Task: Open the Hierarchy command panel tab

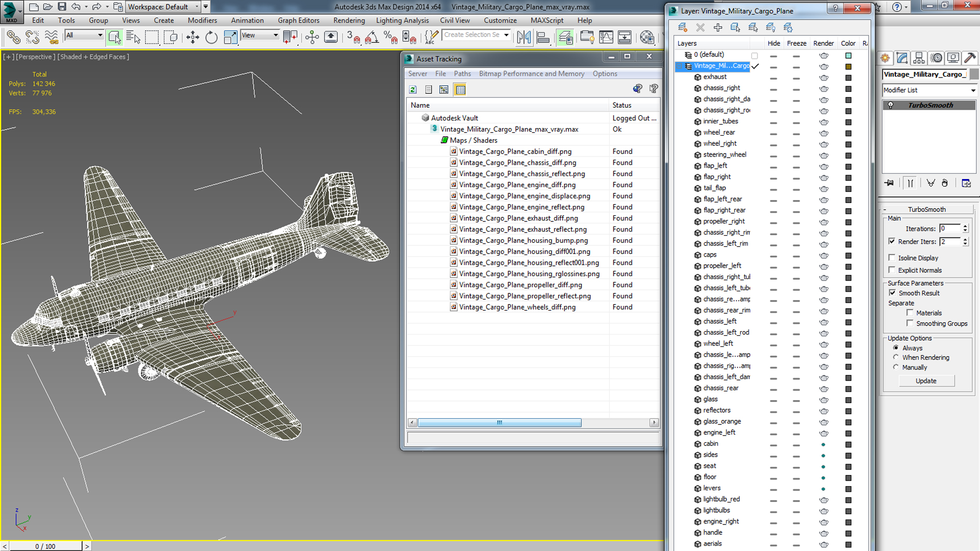Action: pyautogui.click(x=919, y=58)
